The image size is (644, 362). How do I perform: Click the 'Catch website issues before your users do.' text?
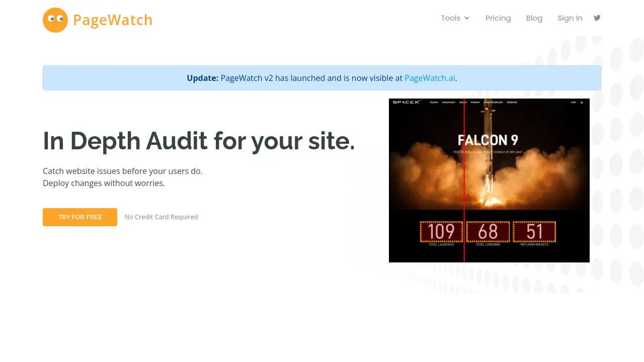[123, 171]
